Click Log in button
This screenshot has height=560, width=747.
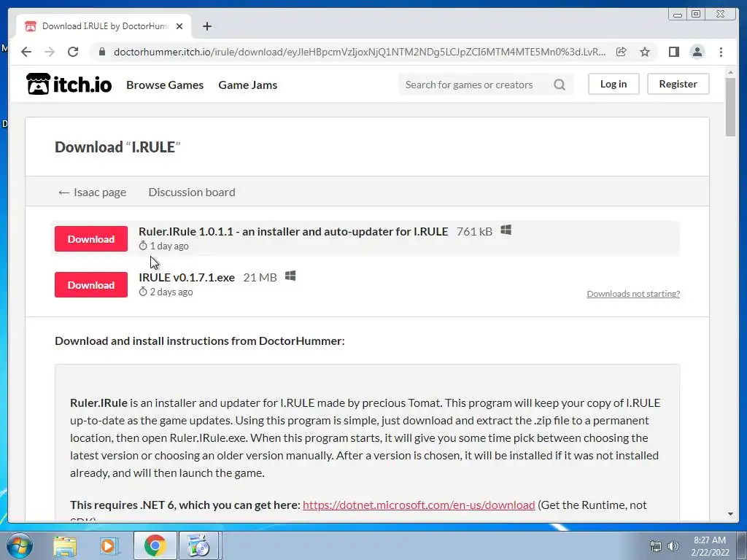click(x=613, y=84)
